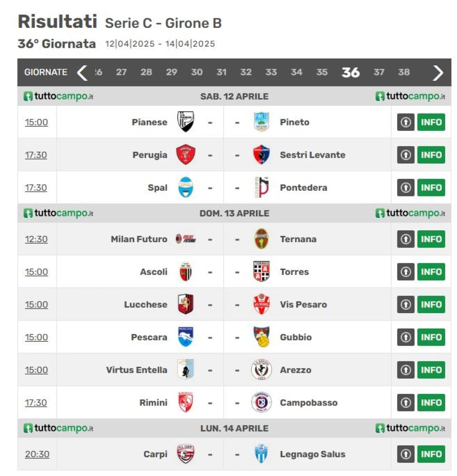Click upload icon in Spal-Pontedera row

pos(406,187)
